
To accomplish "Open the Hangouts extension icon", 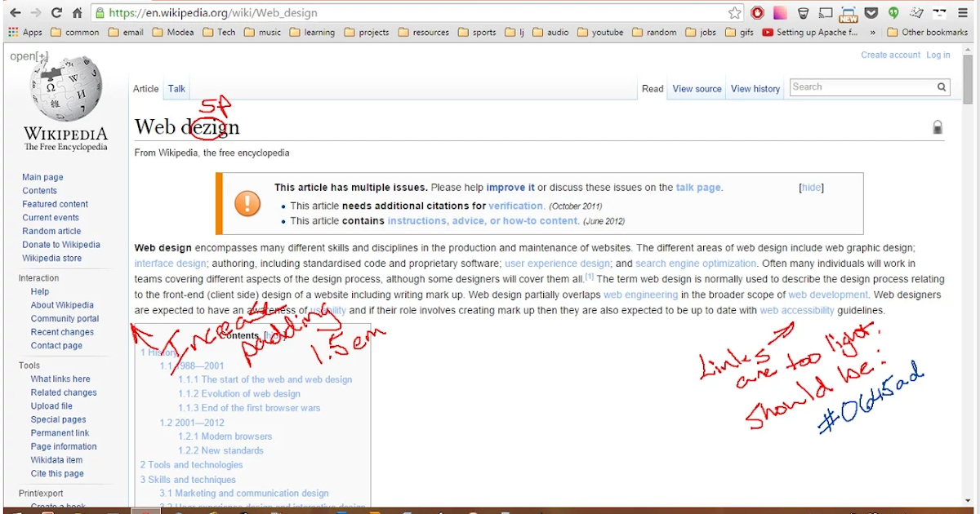I will pyautogui.click(x=893, y=12).
